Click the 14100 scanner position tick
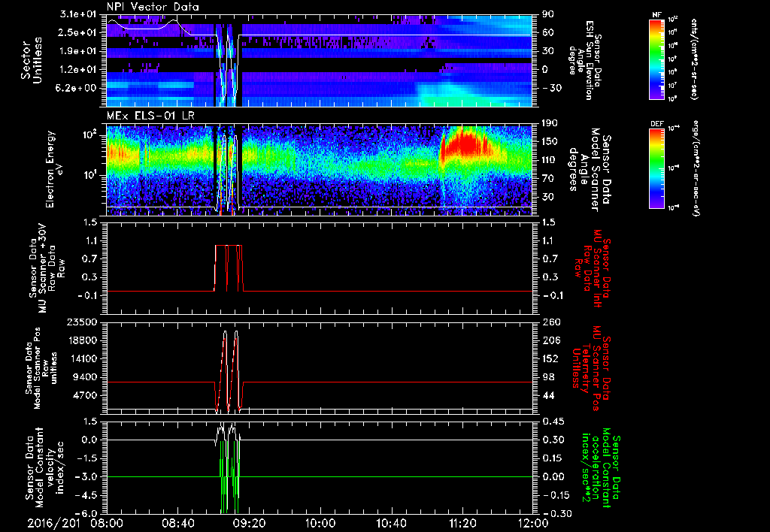Screen dimensions: 770x532 (82, 358)
